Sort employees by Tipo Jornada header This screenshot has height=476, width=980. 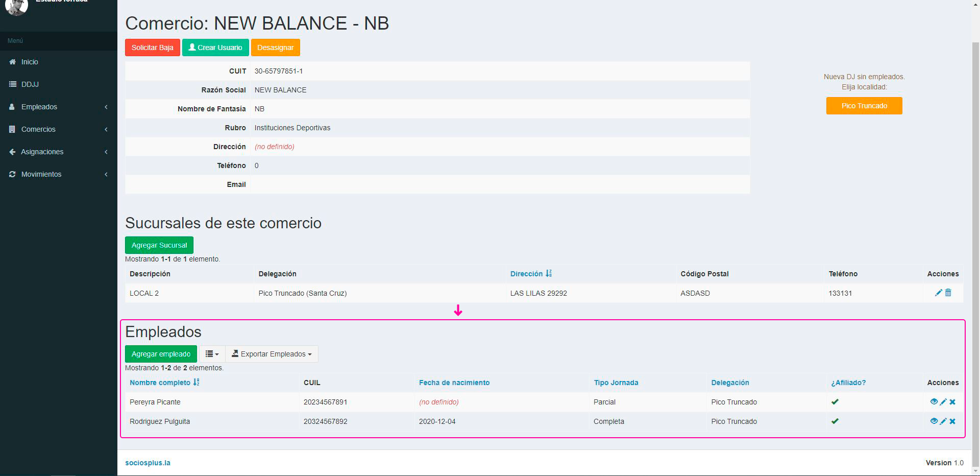tap(616, 383)
